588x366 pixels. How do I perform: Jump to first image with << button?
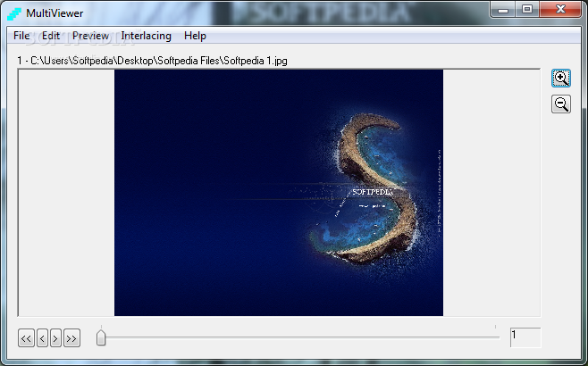pos(26,338)
